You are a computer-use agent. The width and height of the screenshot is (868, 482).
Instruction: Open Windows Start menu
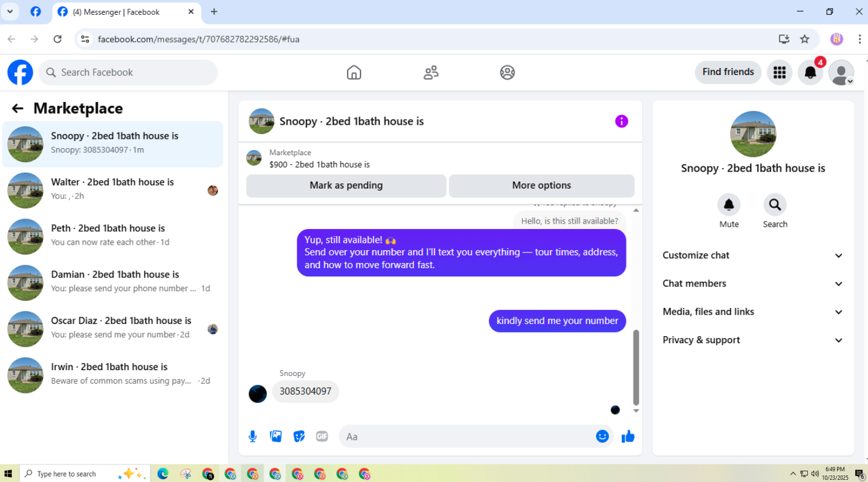(x=8, y=474)
